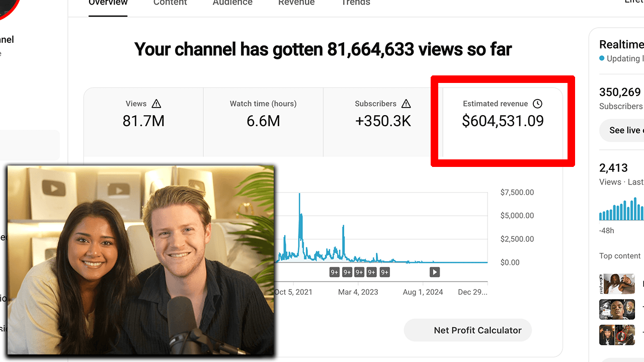The image size is (644, 362).
Task: Open the Net Profit Calculator
Action: [x=468, y=330]
